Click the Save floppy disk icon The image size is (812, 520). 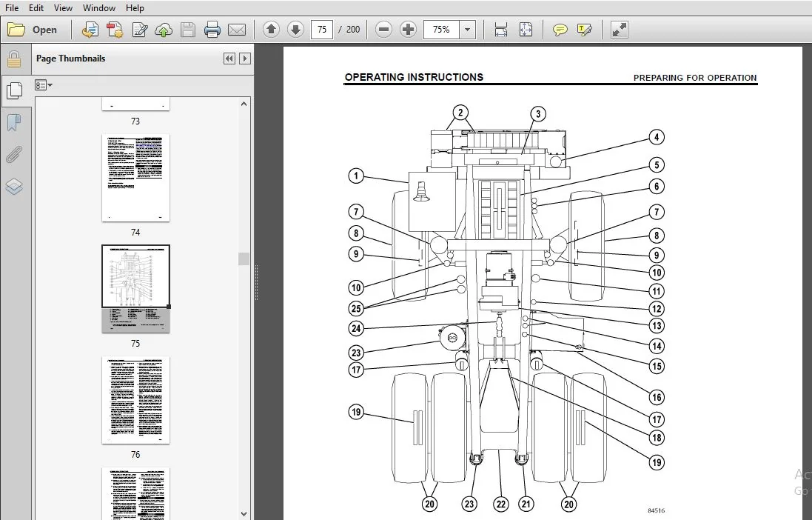tap(187, 30)
